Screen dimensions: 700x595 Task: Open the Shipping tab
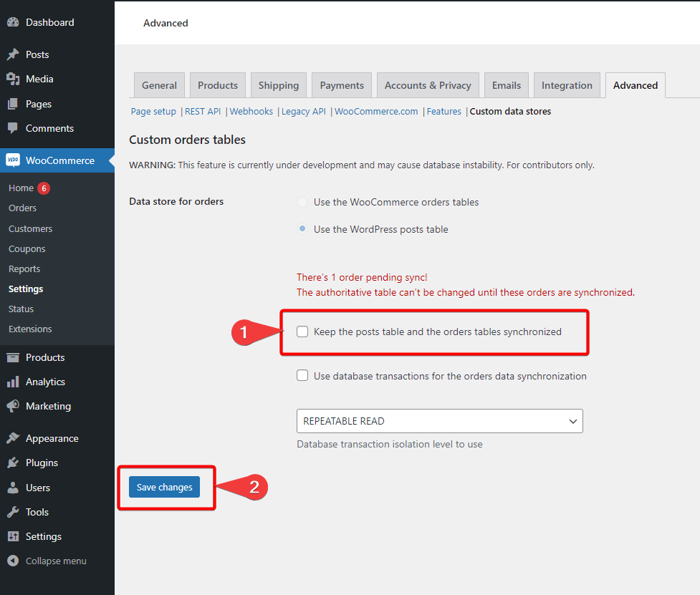279,85
